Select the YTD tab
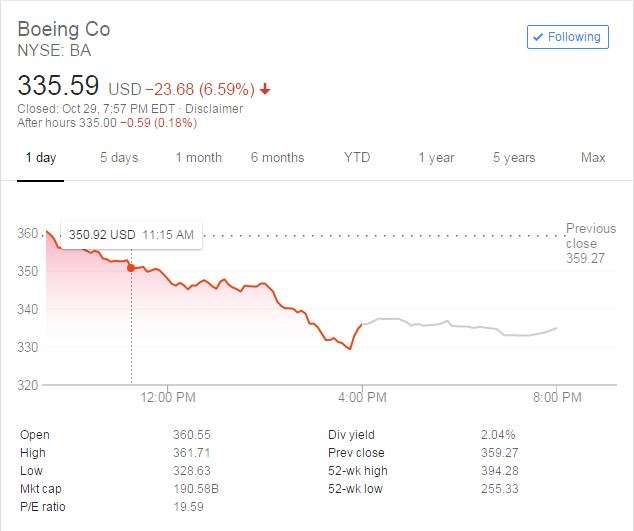 pos(357,158)
